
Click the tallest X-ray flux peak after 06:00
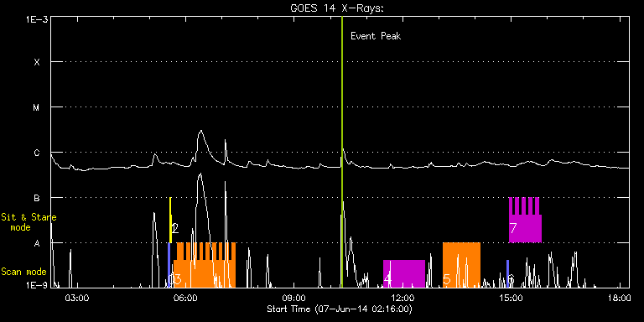tap(200, 131)
